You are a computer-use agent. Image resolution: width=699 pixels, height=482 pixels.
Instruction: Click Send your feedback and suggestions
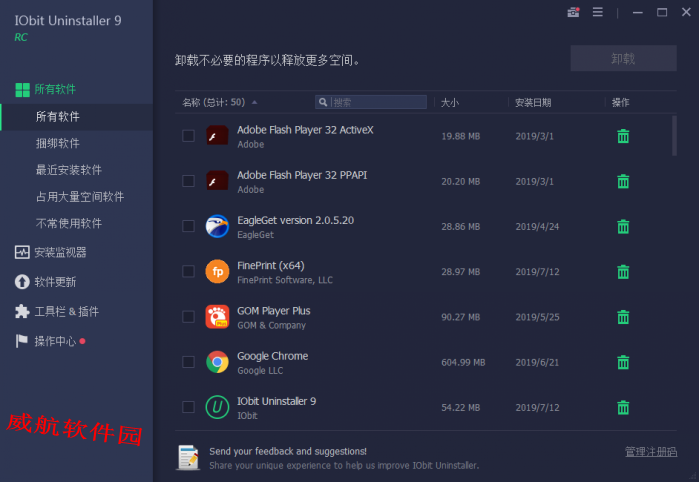coord(288,451)
